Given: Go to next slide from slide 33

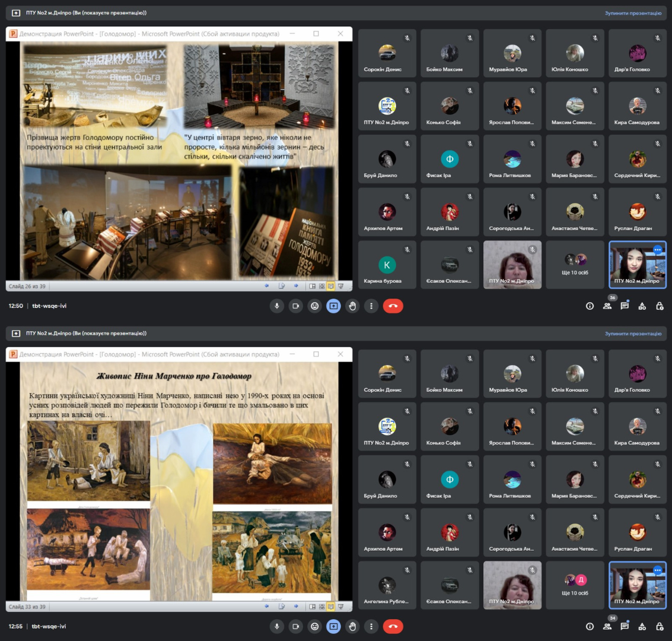Looking at the screenshot, I should [x=296, y=606].
